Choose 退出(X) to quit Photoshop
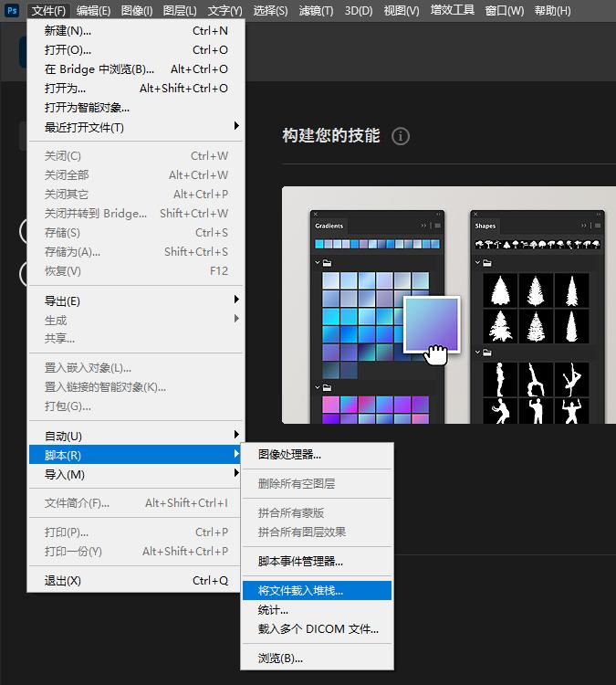The width and height of the screenshot is (616, 685). click(x=136, y=581)
